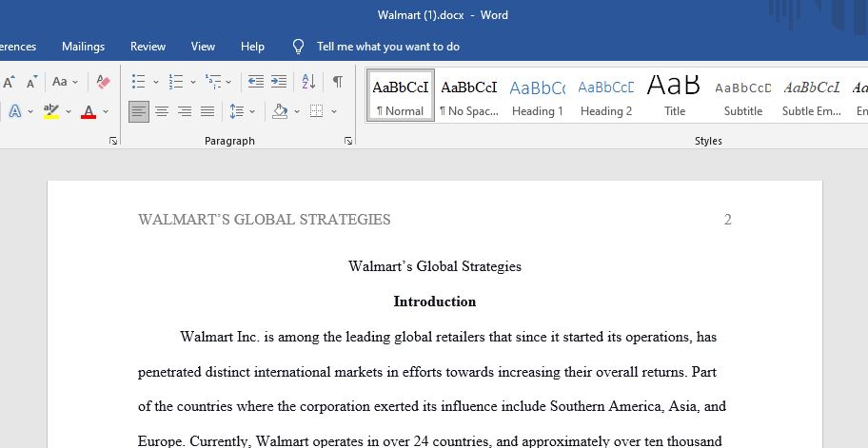Toggle Center paragraph alignment

click(x=162, y=111)
